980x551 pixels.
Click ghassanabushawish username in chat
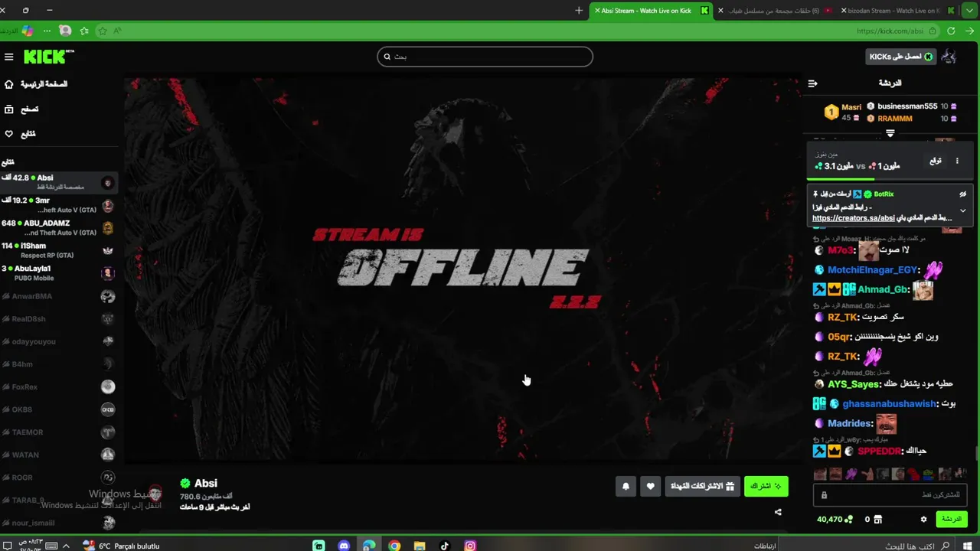click(890, 404)
